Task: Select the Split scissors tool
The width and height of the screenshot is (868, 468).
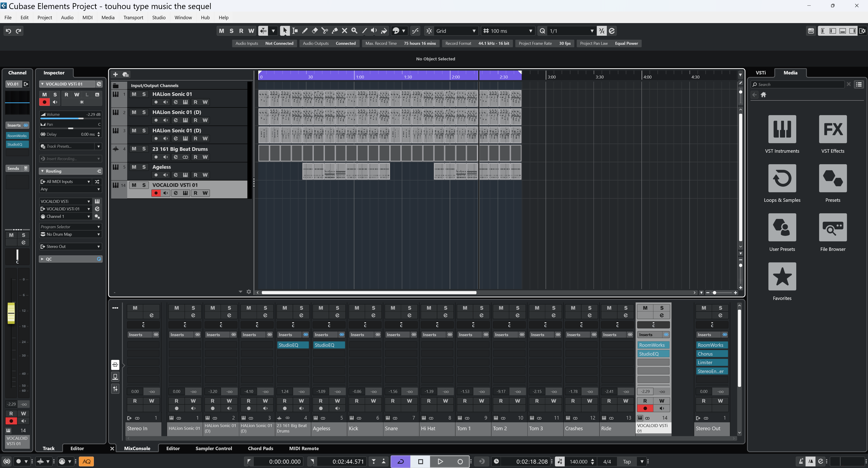Action: 325,31
